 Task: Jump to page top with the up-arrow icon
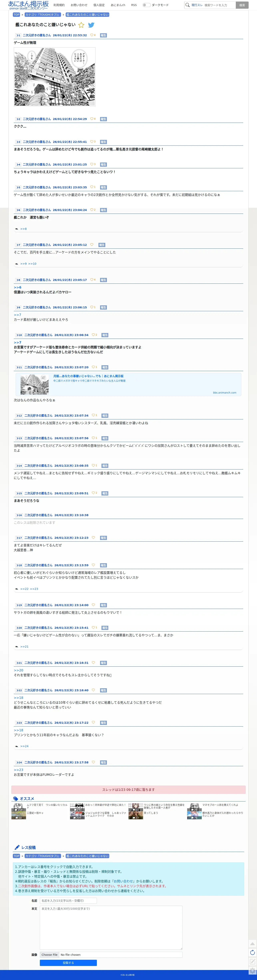click(252, 944)
